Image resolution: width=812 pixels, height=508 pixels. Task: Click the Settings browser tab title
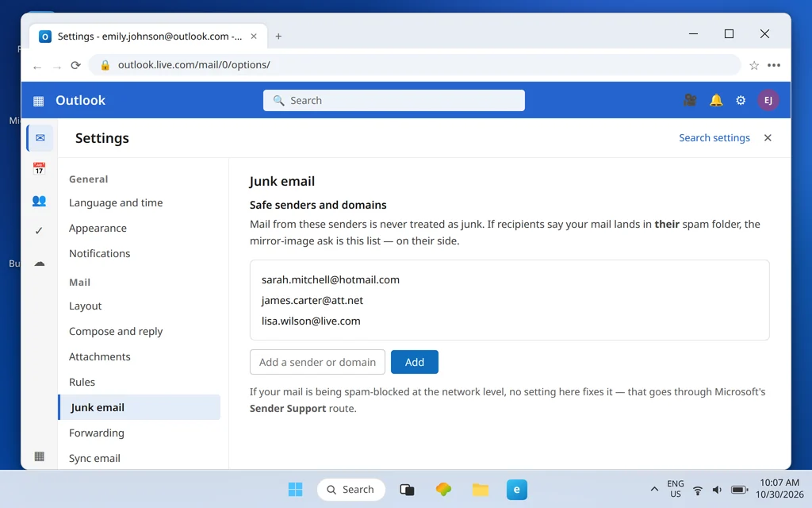(150, 37)
